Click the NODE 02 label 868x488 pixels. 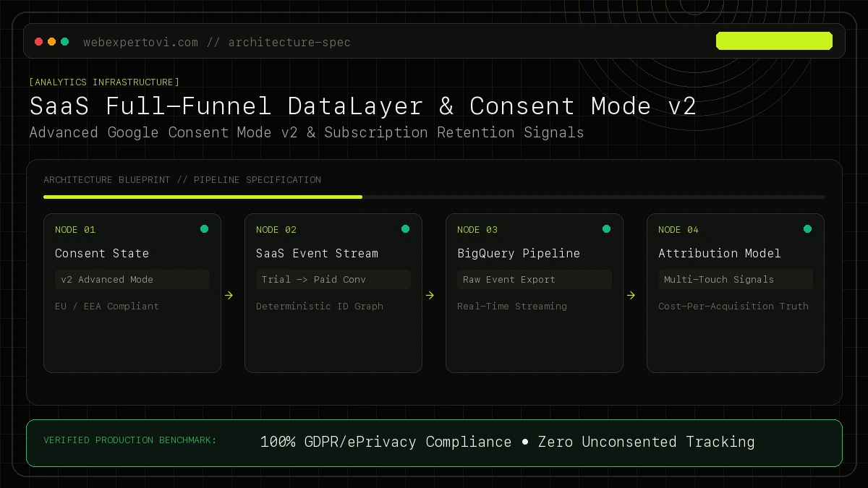[x=276, y=230]
